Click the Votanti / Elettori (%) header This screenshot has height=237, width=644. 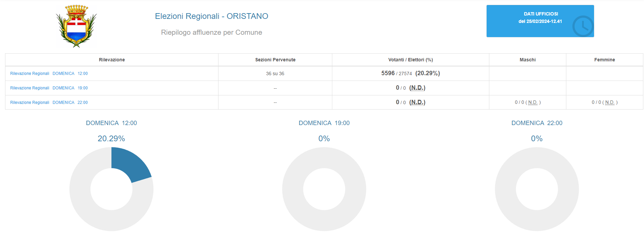point(411,60)
